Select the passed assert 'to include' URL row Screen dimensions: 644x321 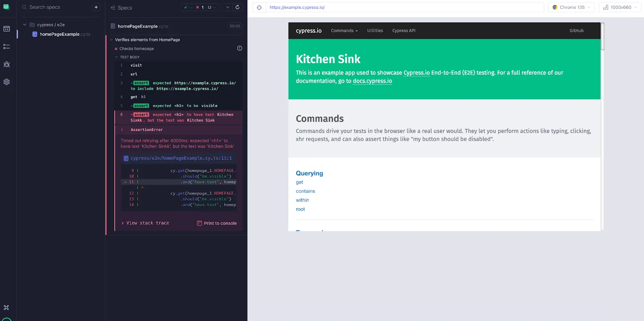tap(179, 86)
